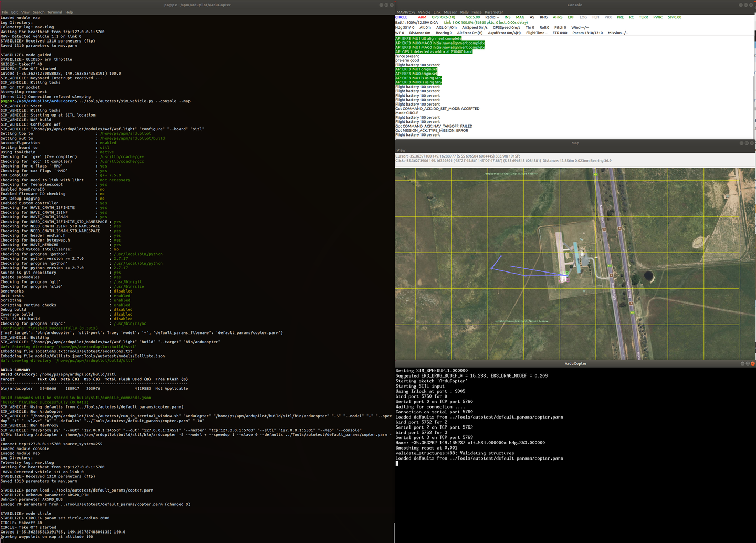The width and height of the screenshot is (756, 543).
Task: Open the View menu on the Map window
Action: (x=401, y=150)
